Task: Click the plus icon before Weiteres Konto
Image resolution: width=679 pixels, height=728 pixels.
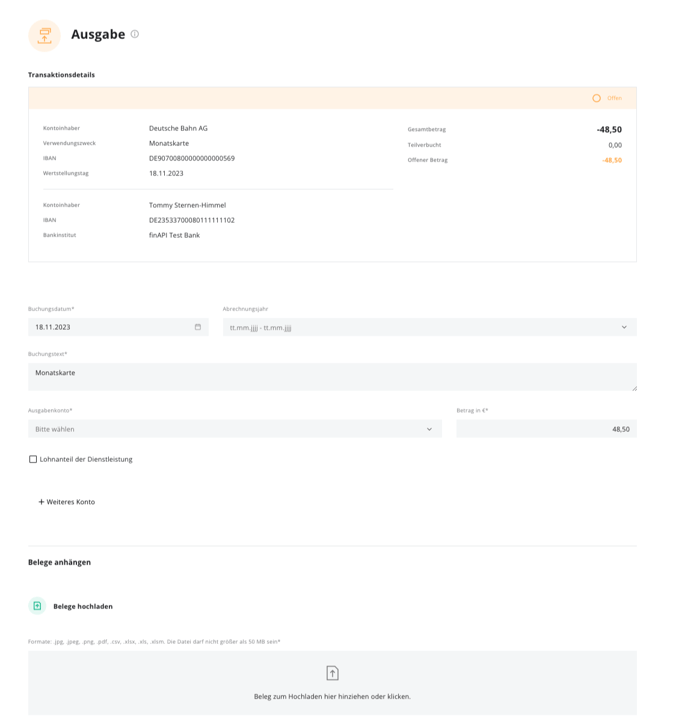Action: (x=41, y=502)
